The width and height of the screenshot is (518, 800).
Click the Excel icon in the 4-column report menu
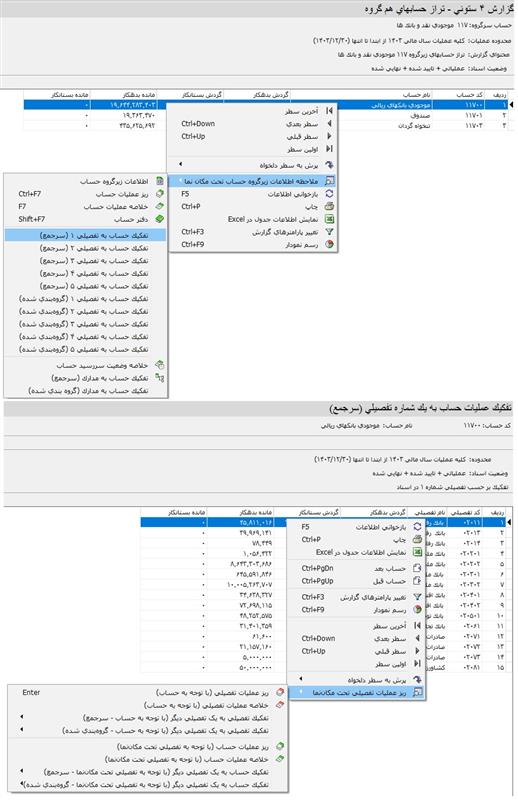tap(329, 219)
